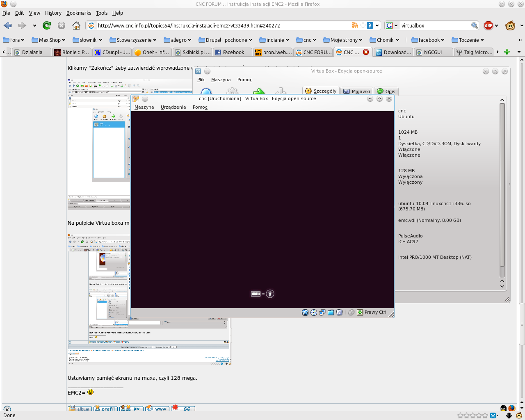Open Maszyna menu in cnc VM window
Image resolution: width=525 pixels, height=420 pixels.
(x=144, y=107)
